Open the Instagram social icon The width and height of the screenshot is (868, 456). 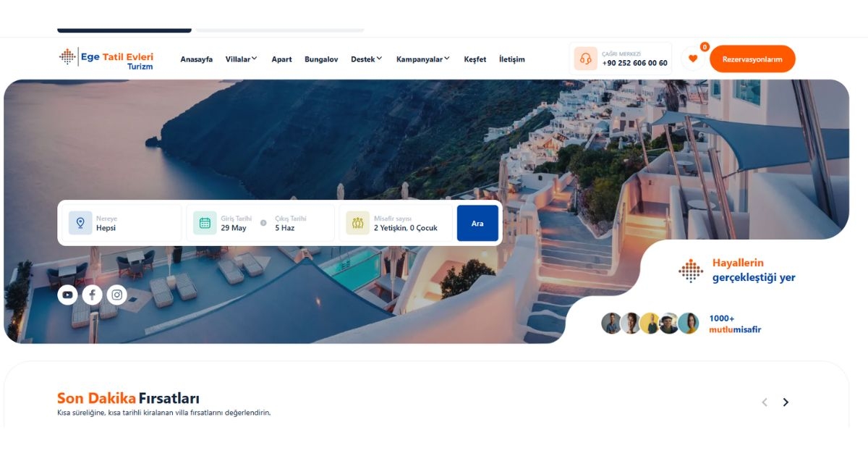tap(116, 295)
